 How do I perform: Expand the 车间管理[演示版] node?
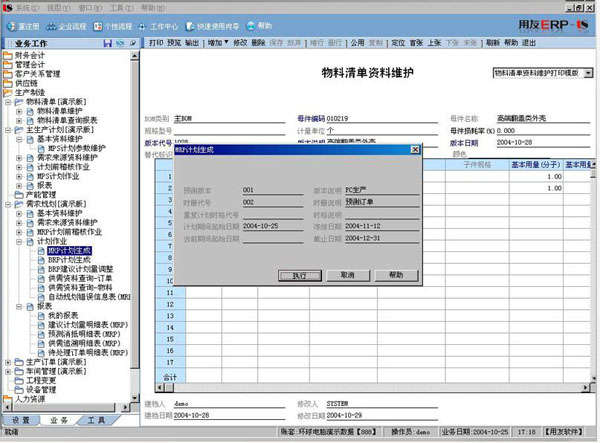[x=8, y=371]
